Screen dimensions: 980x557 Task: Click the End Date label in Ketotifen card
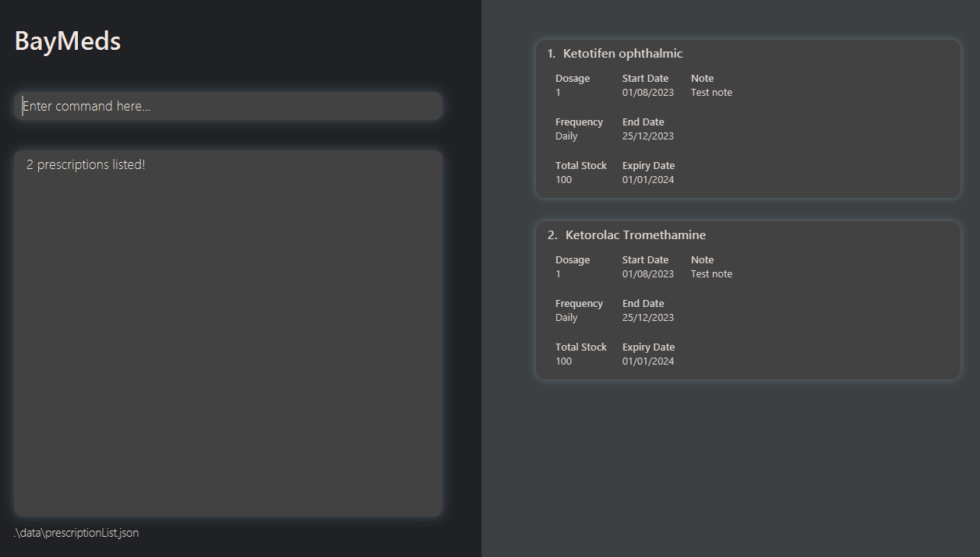(x=643, y=122)
